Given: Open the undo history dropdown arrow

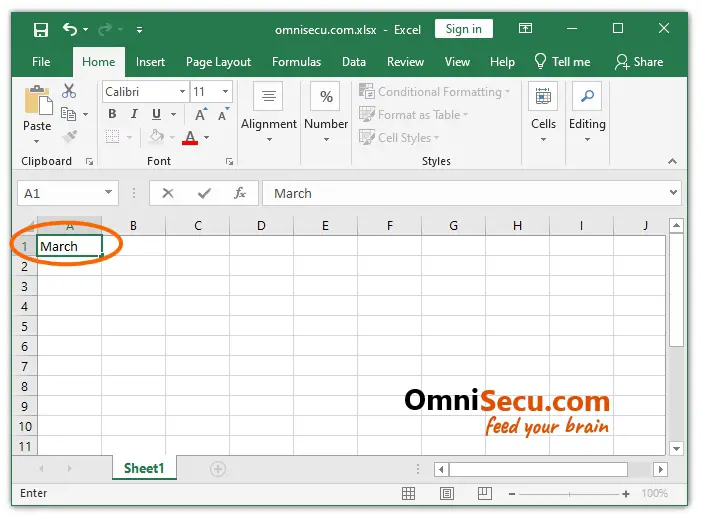Looking at the screenshot, I should 85,30.
